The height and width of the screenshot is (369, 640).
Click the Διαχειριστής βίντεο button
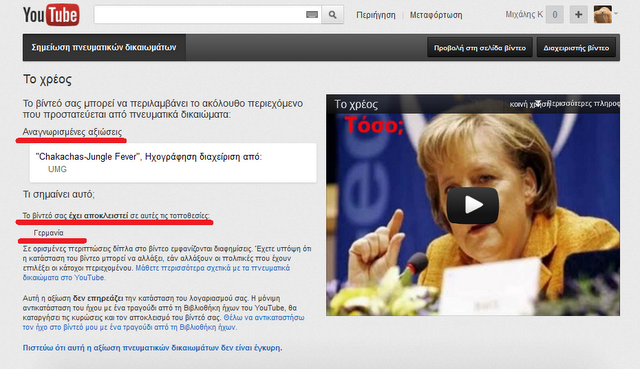click(576, 48)
